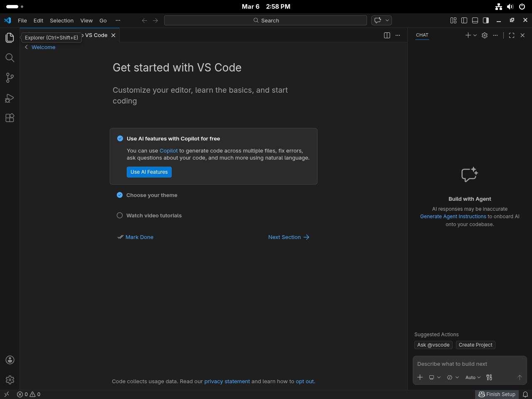Click the Finish Setup status bar item
This screenshot has width=532, height=399.
coord(497,394)
